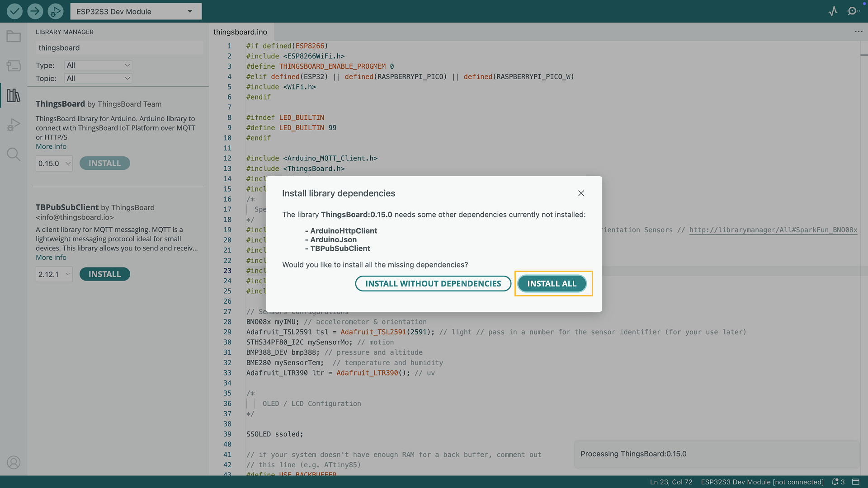Click the thingsboard library search field
Screen dimensions: 868x488
tap(119, 48)
